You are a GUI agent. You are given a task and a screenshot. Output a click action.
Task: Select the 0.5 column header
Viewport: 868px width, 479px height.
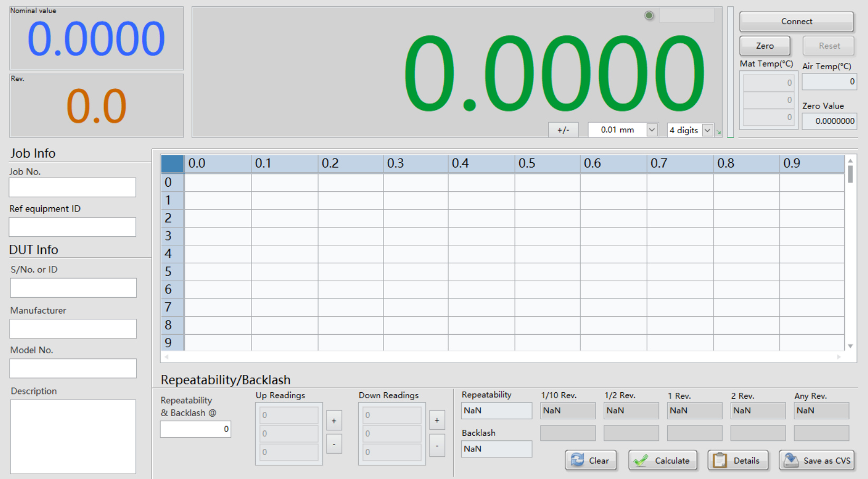[547, 163]
